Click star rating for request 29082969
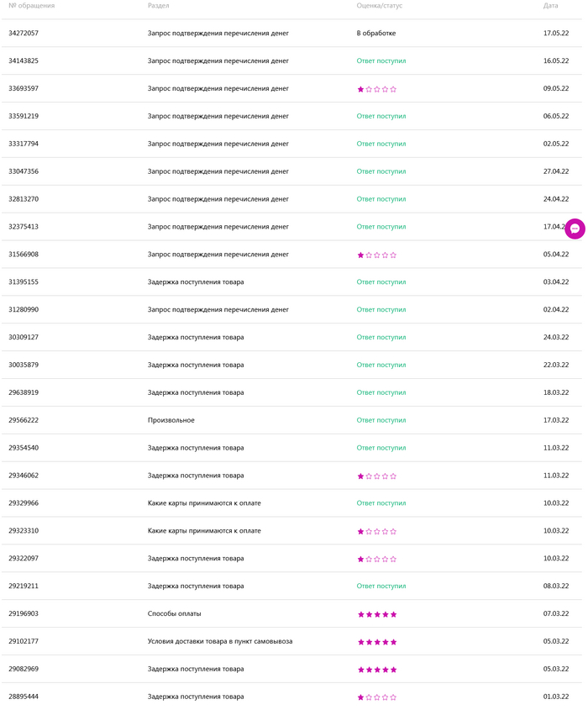This screenshot has width=588, height=710. click(376, 670)
